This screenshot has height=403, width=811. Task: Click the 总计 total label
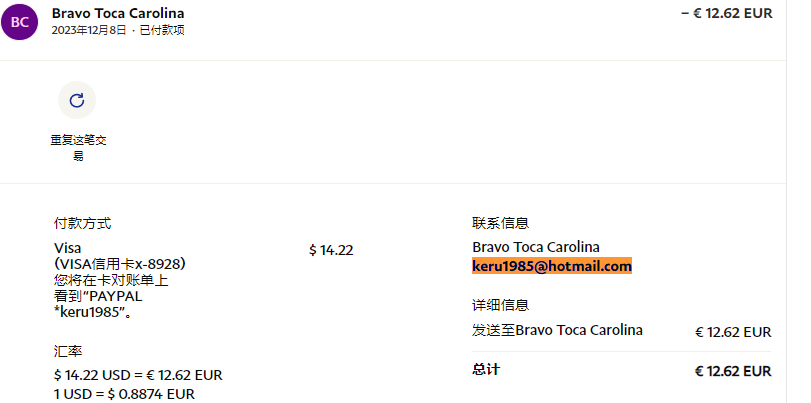486,369
